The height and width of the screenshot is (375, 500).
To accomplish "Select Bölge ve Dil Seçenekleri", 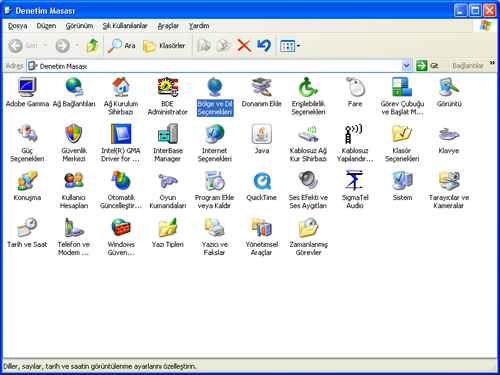I will [215, 96].
